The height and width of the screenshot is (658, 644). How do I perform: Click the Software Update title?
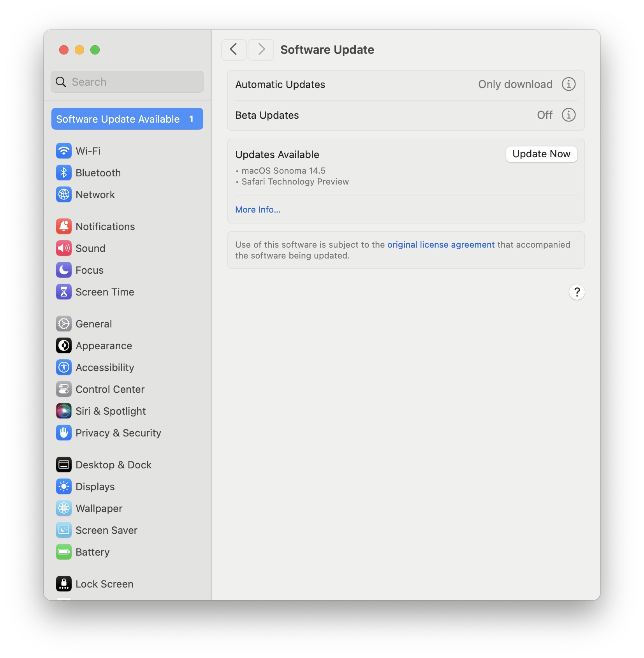[x=327, y=49]
